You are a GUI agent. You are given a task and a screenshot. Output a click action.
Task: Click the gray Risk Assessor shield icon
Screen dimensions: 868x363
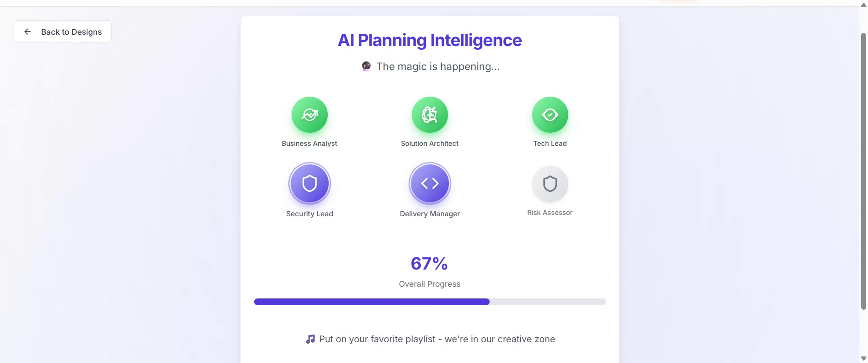[x=550, y=184]
